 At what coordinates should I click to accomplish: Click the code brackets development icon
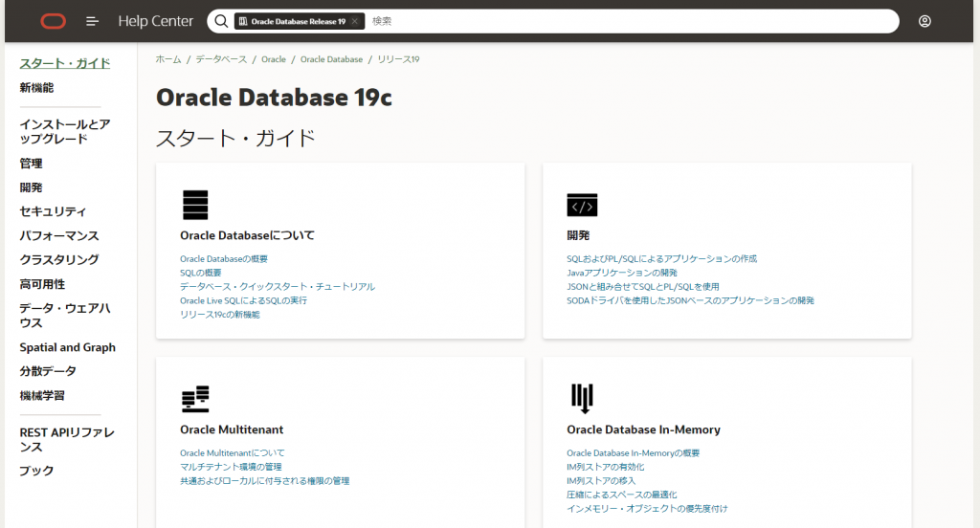click(582, 205)
